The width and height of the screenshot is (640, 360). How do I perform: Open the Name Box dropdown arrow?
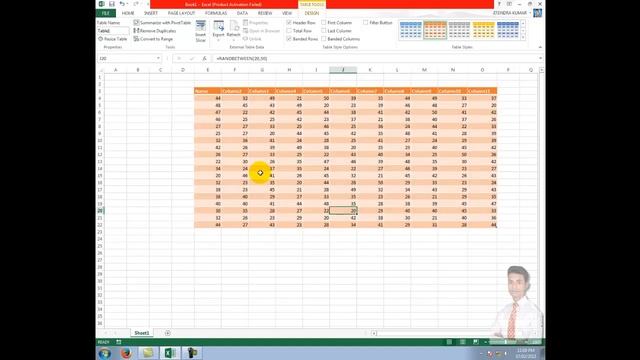coord(158,58)
